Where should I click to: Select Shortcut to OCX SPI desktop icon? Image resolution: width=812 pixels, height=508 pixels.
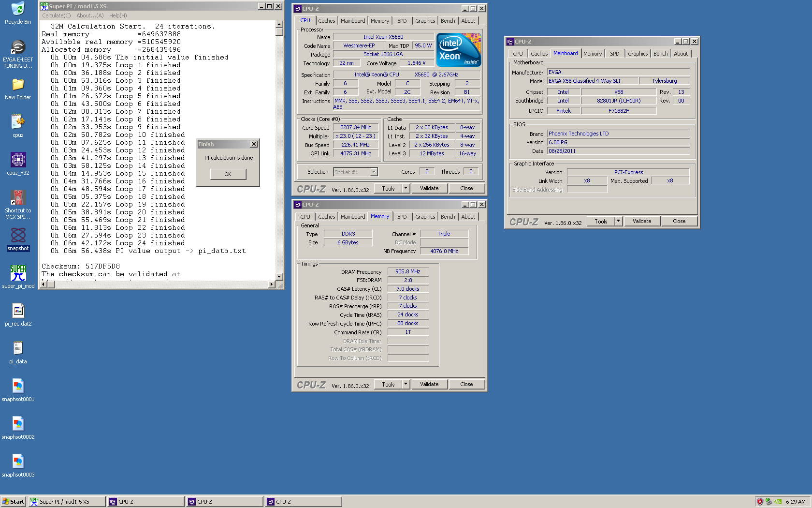[x=18, y=205]
